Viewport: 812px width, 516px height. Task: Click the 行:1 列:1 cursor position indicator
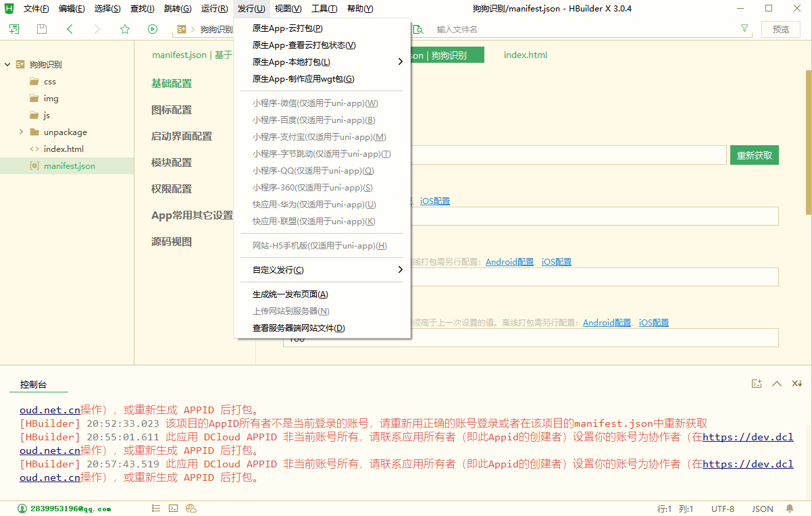click(x=676, y=509)
